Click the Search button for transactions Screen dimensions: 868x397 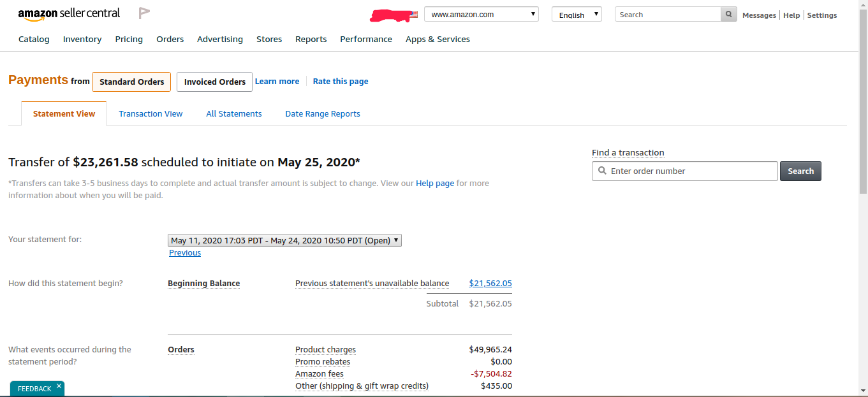point(800,171)
